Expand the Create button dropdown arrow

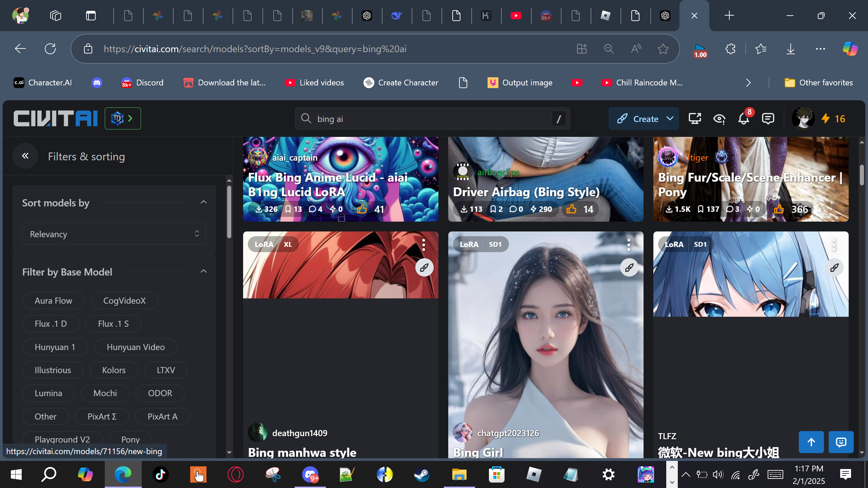670,119
